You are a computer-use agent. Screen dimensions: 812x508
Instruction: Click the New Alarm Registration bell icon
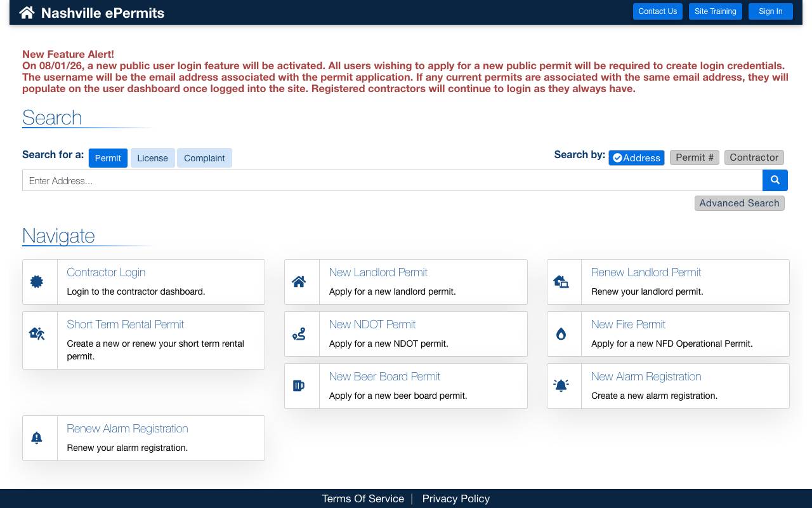[561, 385]
